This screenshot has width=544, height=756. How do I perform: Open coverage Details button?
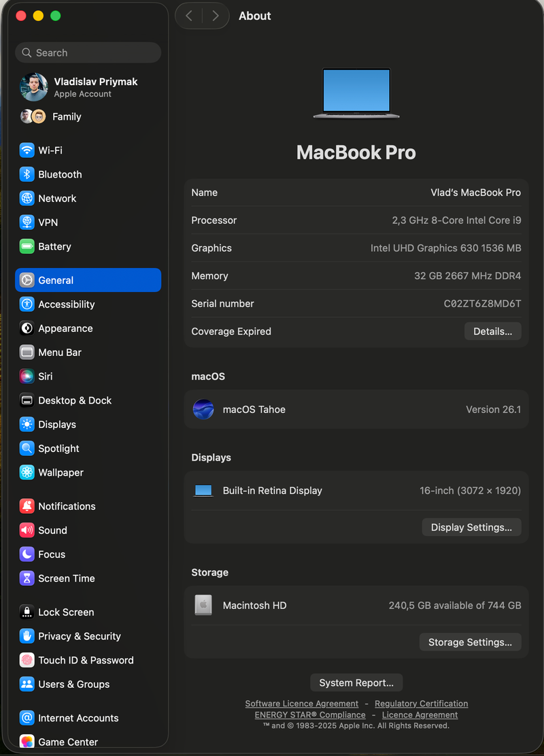[492, 331]
